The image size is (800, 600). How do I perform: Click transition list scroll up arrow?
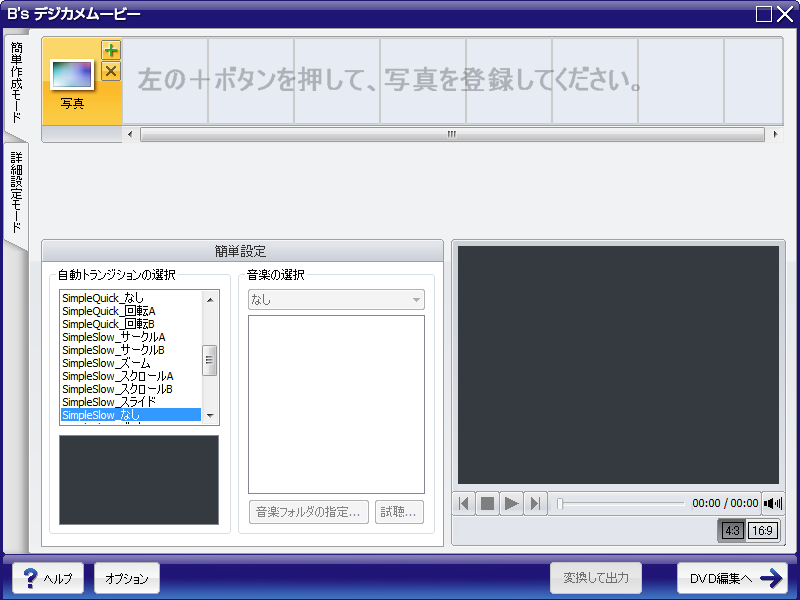[210, 299]
